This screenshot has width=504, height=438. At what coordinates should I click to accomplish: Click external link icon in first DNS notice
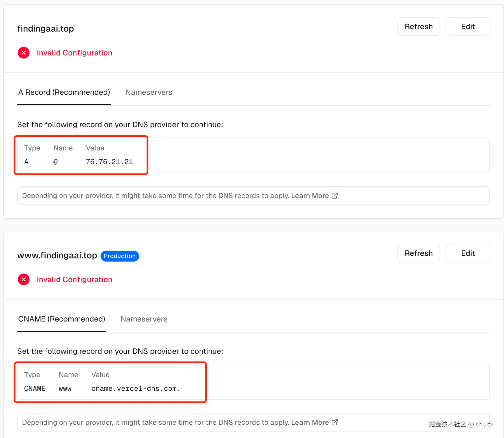pos(335,196)
